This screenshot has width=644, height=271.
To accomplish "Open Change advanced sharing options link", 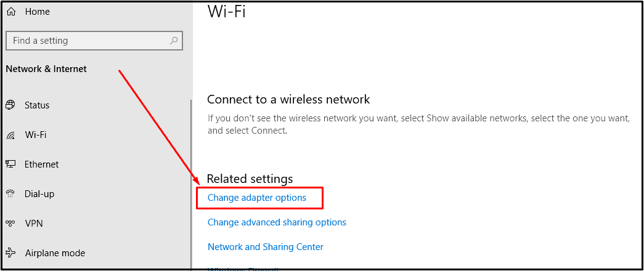I will click(277, 222).
